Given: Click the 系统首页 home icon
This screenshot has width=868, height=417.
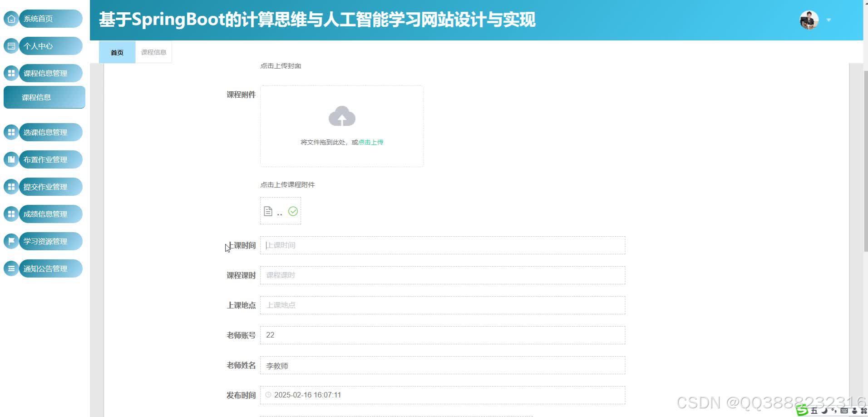Looking at the screenshot, I should (11, 19).
